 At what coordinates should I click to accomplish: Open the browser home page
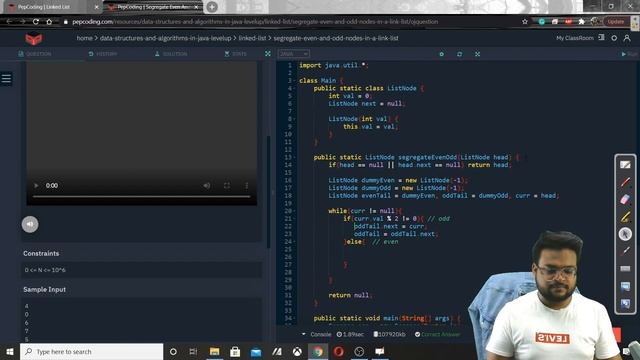49,22
